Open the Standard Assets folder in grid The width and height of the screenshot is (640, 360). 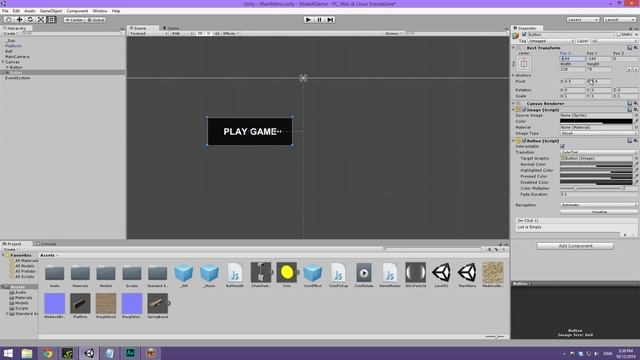tap(158, 275)
